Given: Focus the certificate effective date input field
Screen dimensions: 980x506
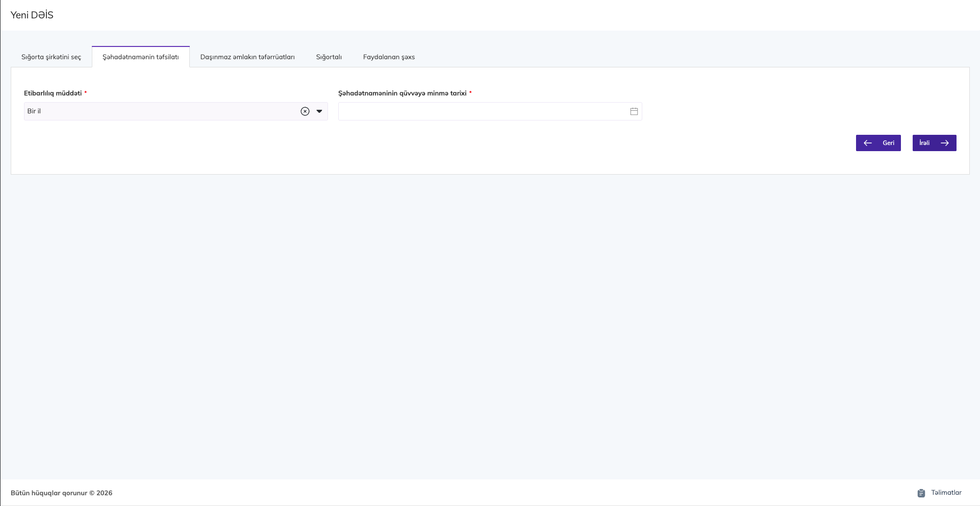Looking at the screenshot, I should [x=482, y=111].
